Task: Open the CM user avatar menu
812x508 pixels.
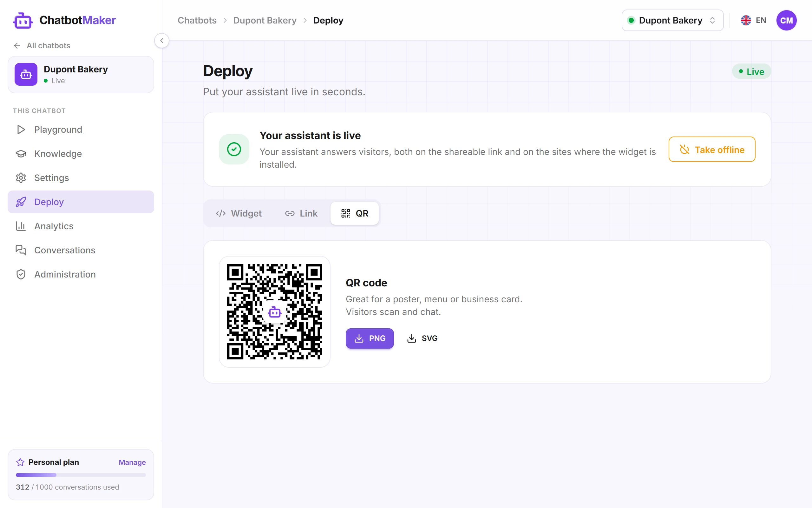Action: (x=786, y=21)
